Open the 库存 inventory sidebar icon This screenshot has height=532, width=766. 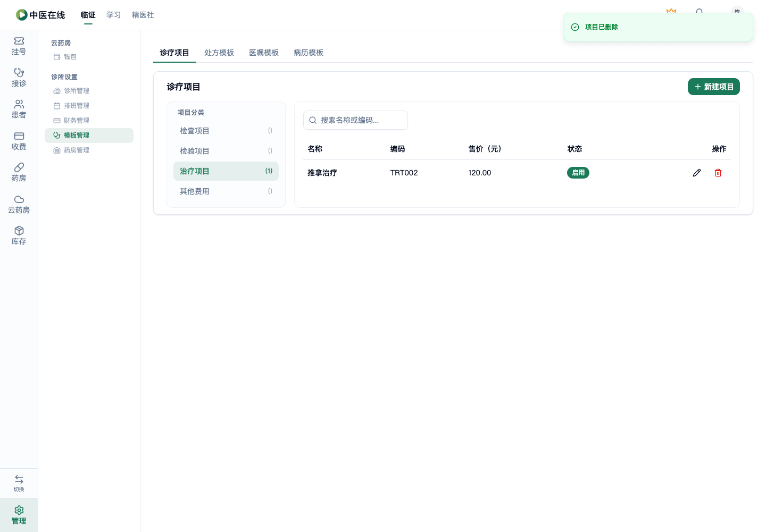click(19, 236)
